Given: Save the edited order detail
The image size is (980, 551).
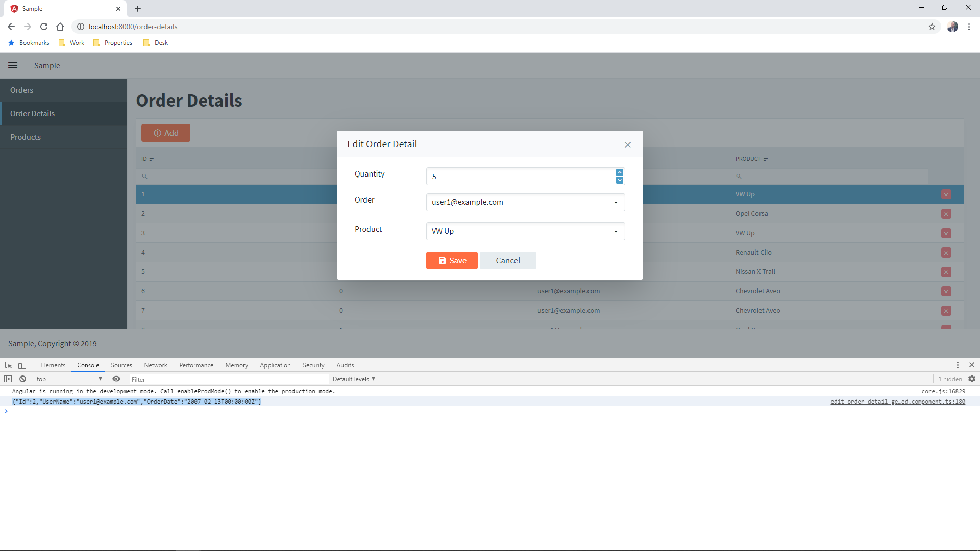Looking at the screenshot, I should coord(451,260).
